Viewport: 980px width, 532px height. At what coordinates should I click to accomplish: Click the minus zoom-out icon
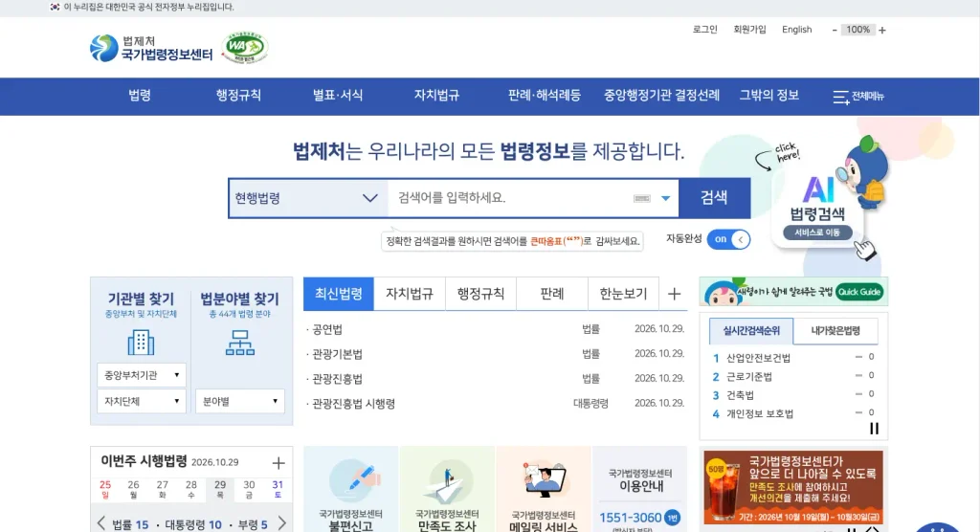(x=835, y=30)
